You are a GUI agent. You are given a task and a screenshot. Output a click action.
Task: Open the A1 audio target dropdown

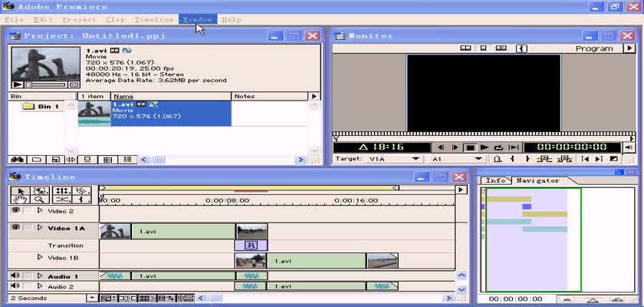click(x=478, y=159)
